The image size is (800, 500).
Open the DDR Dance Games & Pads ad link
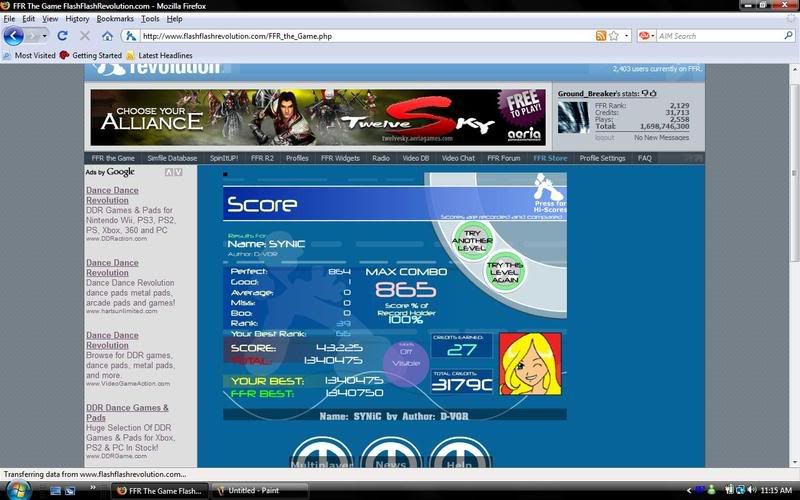[127, 413]
